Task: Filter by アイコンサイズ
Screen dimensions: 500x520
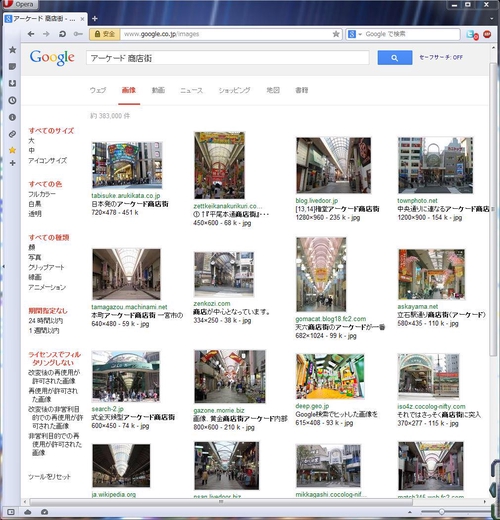Action: coord(47,160)
